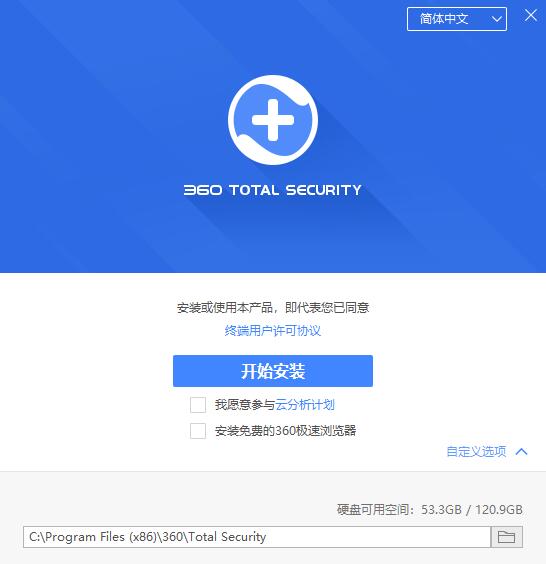Viewport: 546px width, 564px height.
Task: Click the 安装免费的360极速浏览器 label text
Action: pos(286,431)
